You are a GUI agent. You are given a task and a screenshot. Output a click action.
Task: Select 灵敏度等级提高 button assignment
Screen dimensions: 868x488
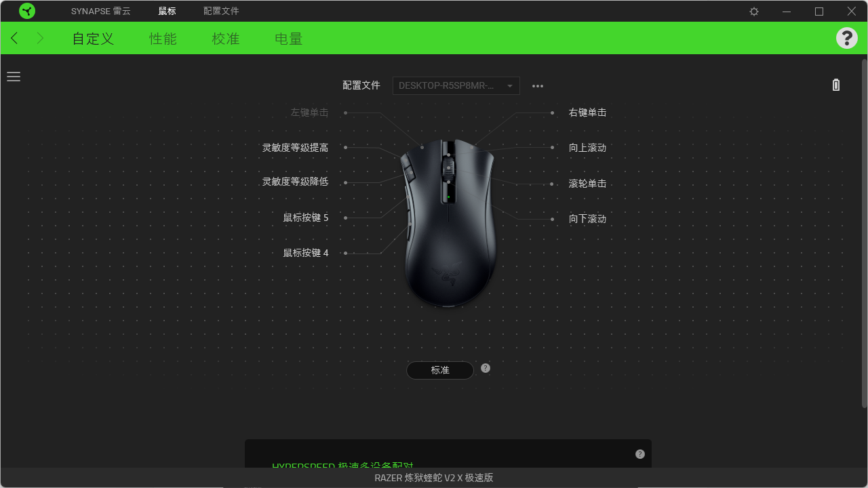(296, 147)
